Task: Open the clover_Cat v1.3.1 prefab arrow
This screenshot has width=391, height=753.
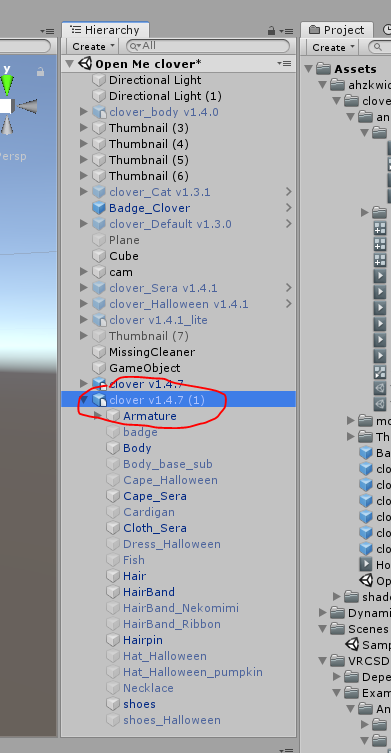Action: 288,192
